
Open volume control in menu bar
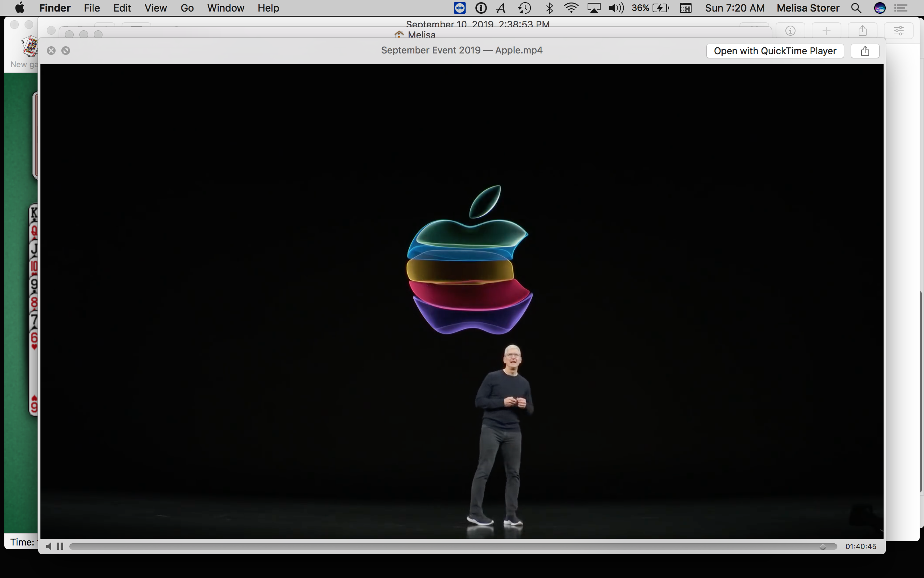(616, 8)
